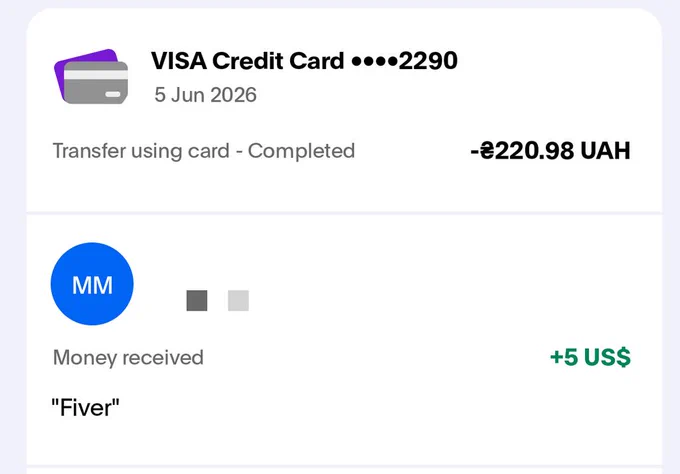Open Transfer using card - Completed status
This screenshot has width=680, height=474.
204,151
